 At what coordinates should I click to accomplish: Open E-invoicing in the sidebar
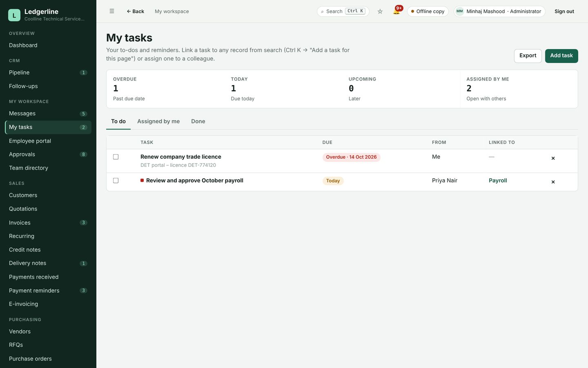pyautogui.click(x=48, y=304)
